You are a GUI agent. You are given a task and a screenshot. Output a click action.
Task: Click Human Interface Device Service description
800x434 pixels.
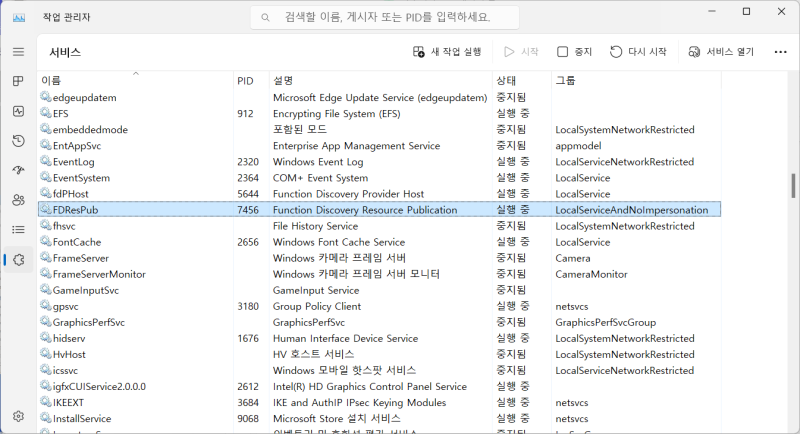tap(345, 338)
